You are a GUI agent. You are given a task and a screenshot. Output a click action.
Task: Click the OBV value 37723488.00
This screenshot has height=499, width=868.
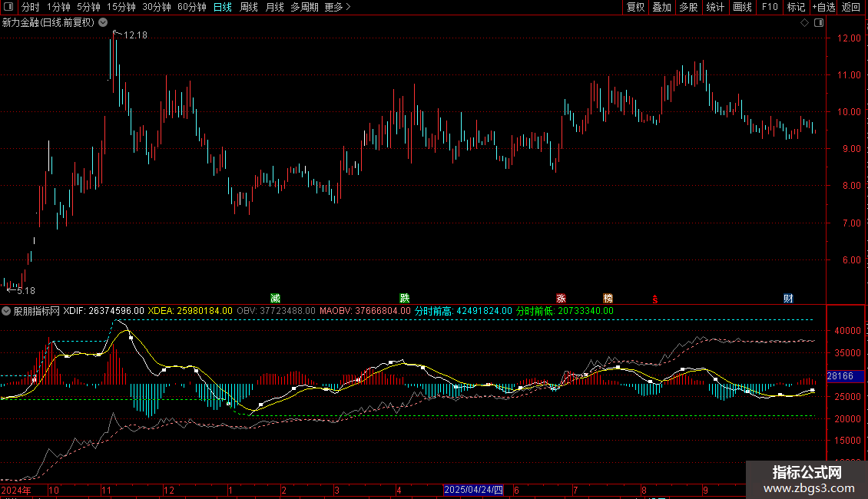(x=287, y=311)
